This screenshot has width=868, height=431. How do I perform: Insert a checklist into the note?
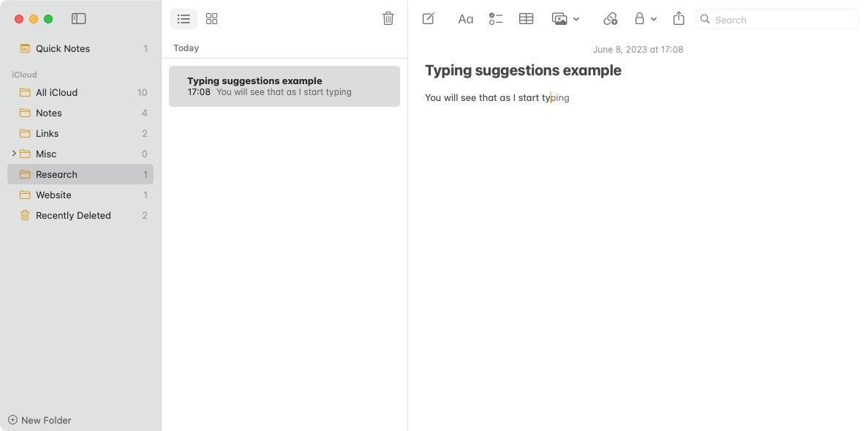pyautogui.click(x=496, y=18)
